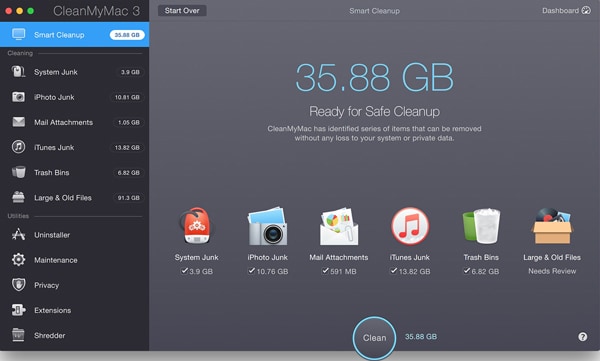Screen dimensions: 600x361
Task: Click the Smart Cleanup monitor icon in sidebar
Action: point(18,34)
